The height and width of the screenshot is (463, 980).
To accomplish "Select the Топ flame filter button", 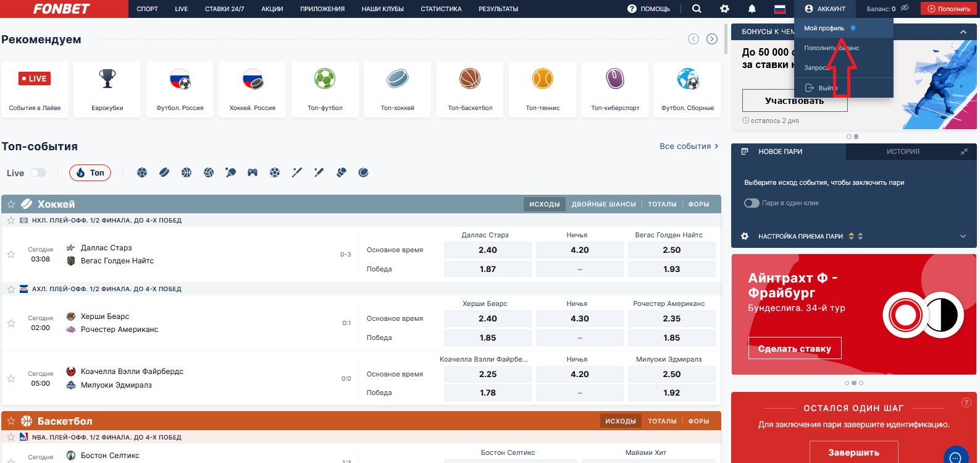I will point(90,172).
